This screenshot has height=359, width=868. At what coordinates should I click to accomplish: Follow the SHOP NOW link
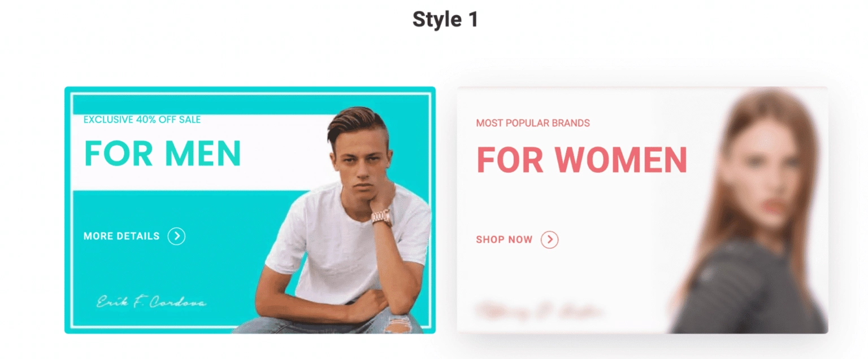pos(504,240)
